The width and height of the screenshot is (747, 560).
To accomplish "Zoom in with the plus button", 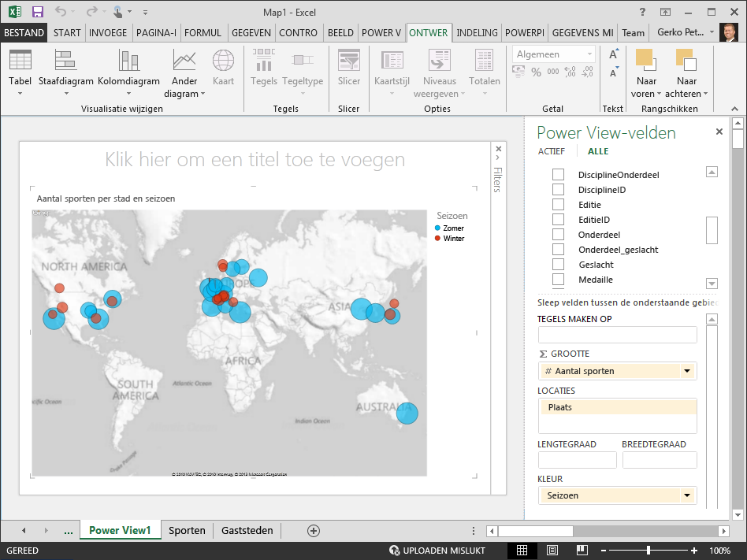I will pos(694,551).
